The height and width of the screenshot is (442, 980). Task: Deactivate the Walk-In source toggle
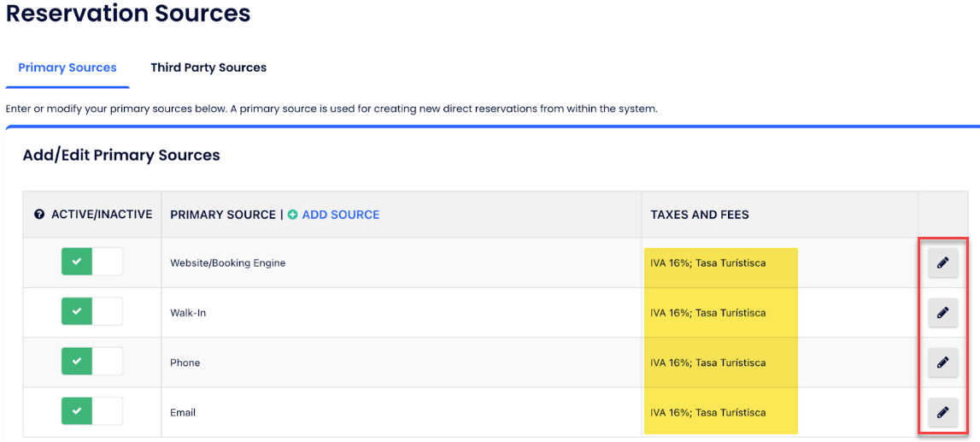91,311
